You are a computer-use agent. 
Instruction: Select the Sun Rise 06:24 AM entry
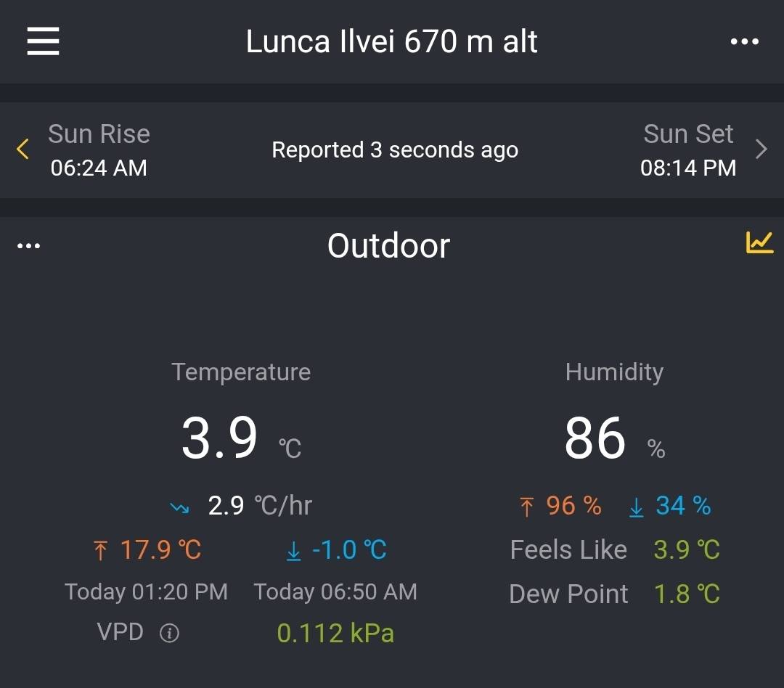tap(99, 150)
